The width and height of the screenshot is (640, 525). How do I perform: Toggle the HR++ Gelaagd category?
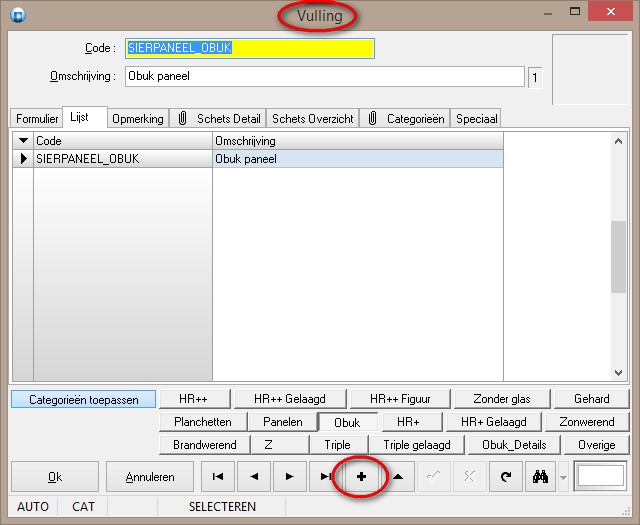click(290, 399)
